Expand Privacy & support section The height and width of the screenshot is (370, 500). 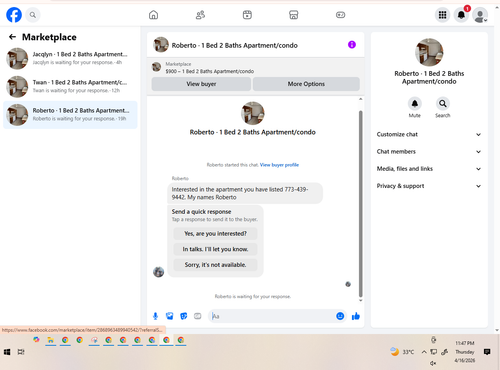[x=429, y=186]
